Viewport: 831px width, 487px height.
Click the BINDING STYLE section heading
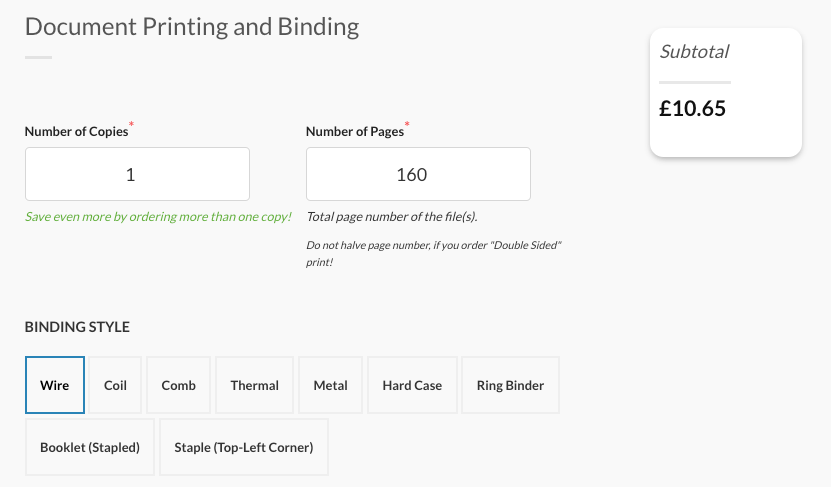point(77,327)
